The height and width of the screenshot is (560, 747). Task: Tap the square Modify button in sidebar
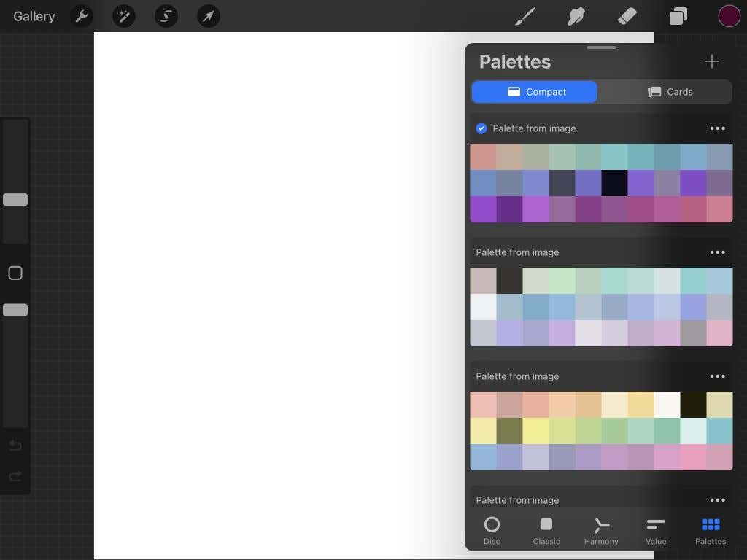(x=15, y=273)
